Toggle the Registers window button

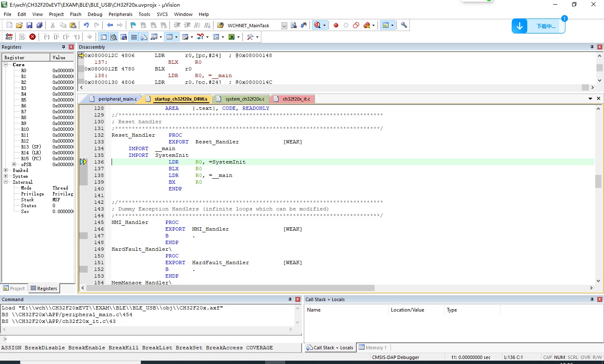pos(134,37)
